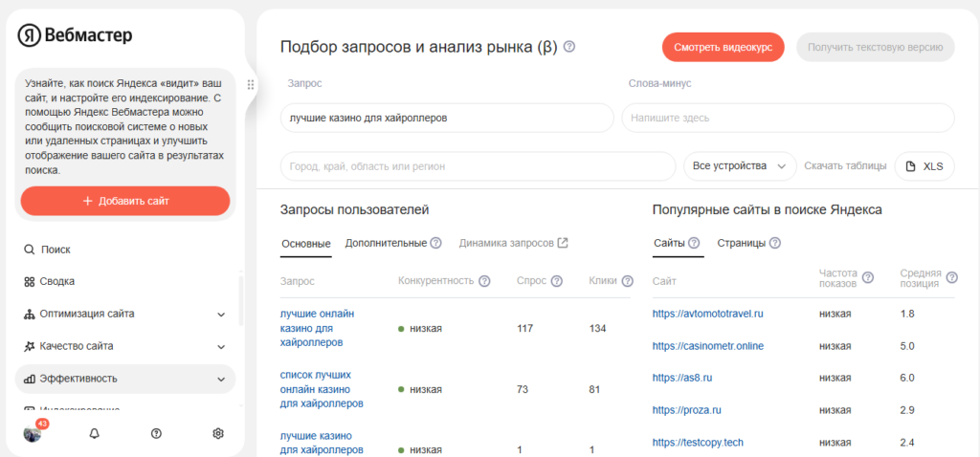Click the Поиск magnifier icon in sidebar

(29, 250)
